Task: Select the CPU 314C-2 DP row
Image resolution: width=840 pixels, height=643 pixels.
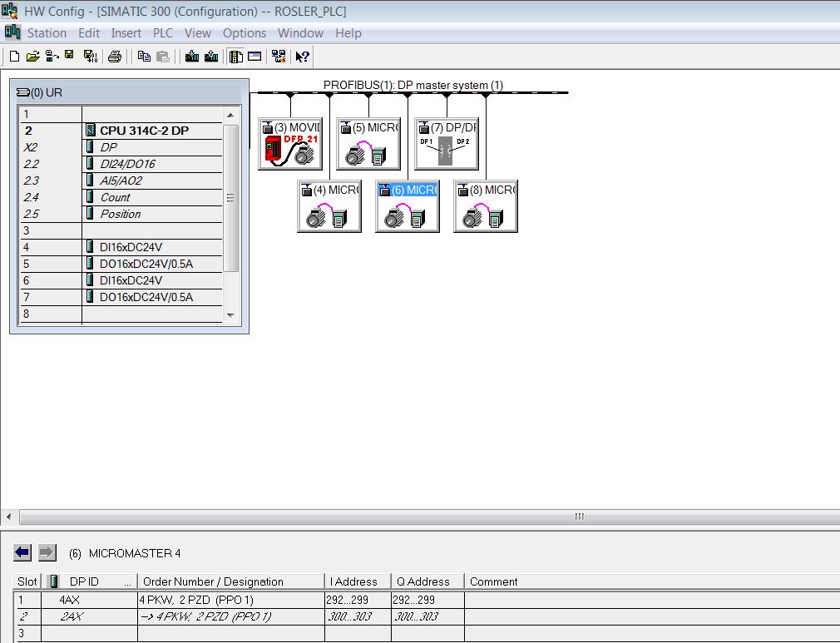Action: point(121,131)
